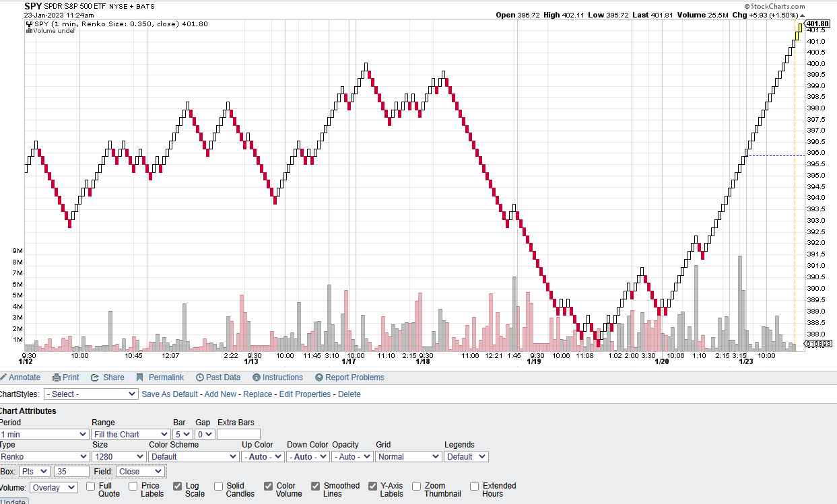Focus the Extra Bars input field
The image size is (837, 504).
click(x=238, y=435)
